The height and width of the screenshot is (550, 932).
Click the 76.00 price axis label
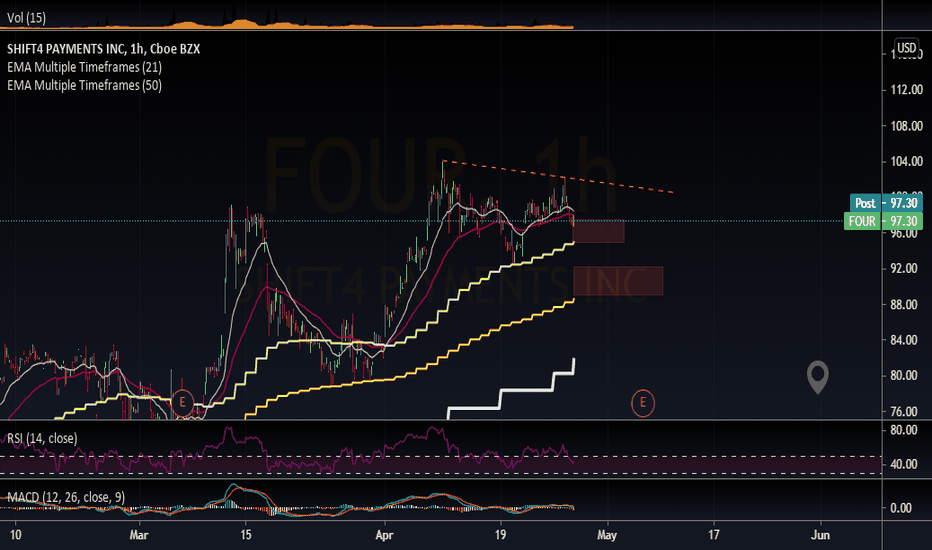(903, 411)
